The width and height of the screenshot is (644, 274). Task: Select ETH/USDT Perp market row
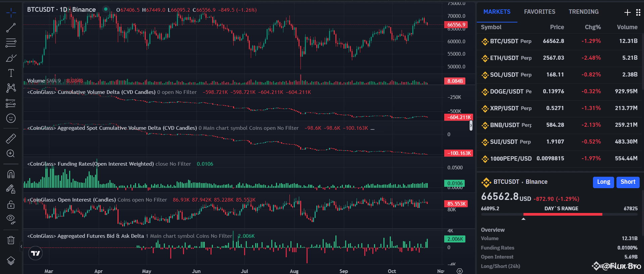[559, 58]
